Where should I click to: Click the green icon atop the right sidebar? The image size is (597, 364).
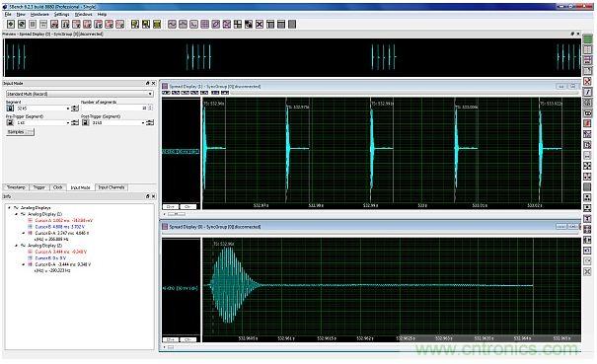click(x=587, y=38)
